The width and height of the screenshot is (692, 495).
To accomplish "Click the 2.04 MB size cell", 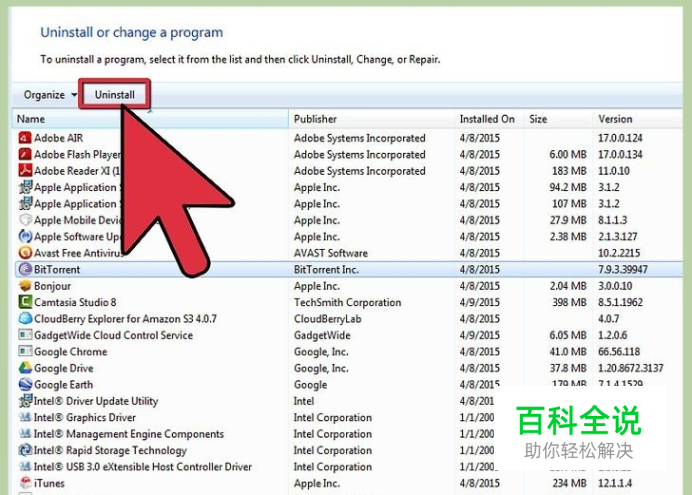I will click(x=568, y=286).
